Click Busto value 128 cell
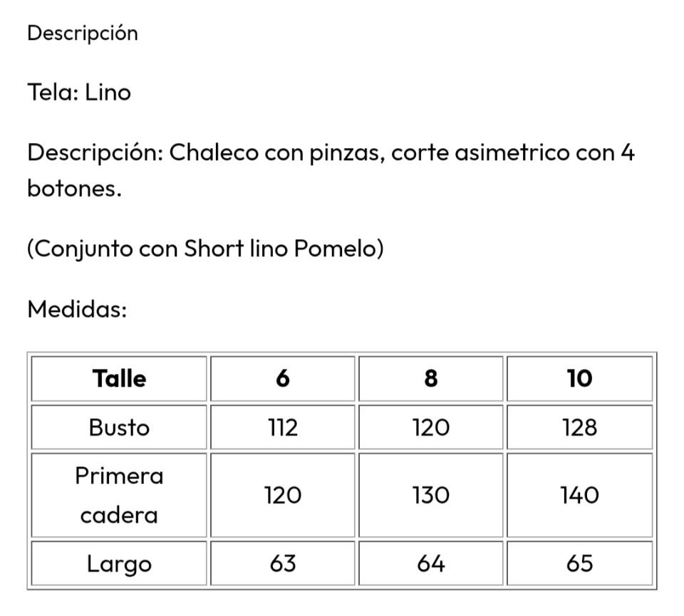Screen dimensions: 684x616 (x=580, y=427)
